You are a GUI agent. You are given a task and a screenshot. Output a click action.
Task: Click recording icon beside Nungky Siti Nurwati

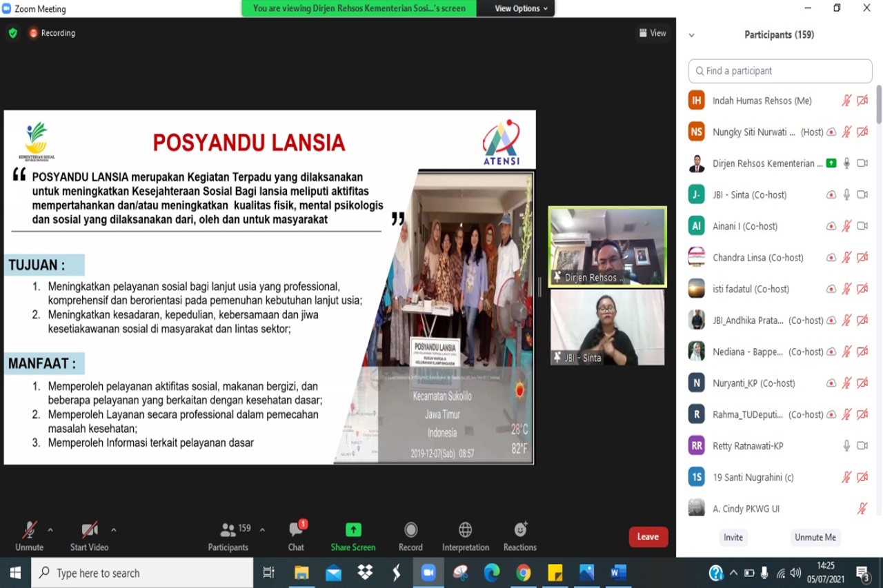pyautogui.click(x=831, y=132)
